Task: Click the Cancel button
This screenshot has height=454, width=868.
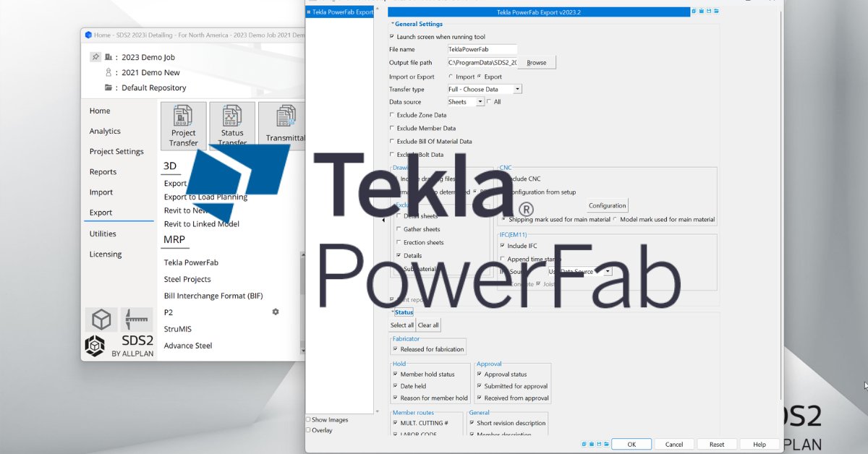Action: pos(674,444)
